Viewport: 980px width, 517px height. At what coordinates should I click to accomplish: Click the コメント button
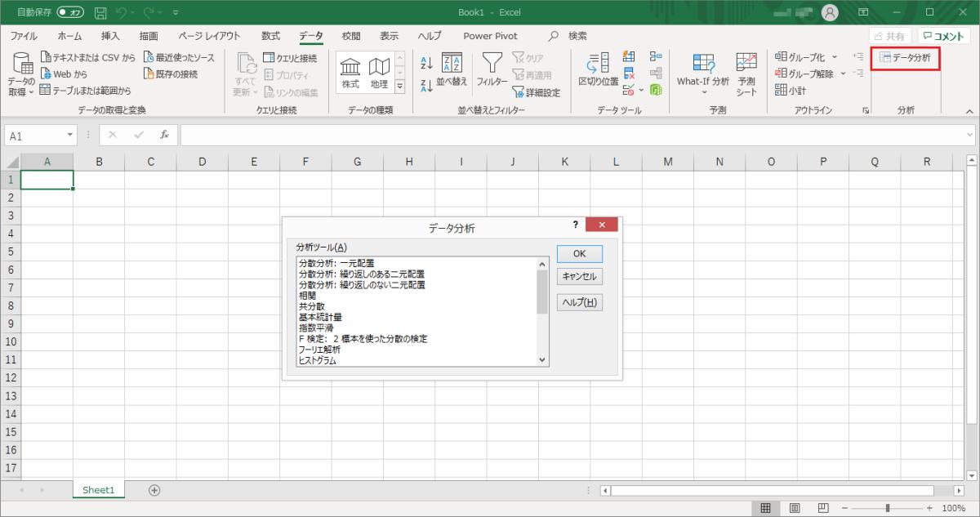945,36
